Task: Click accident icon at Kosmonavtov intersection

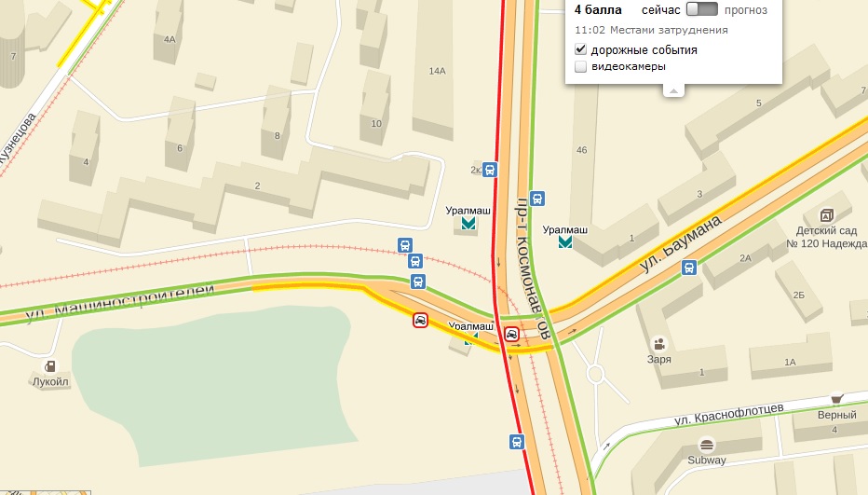Action: pyautogui.click(x=512, y=334)
